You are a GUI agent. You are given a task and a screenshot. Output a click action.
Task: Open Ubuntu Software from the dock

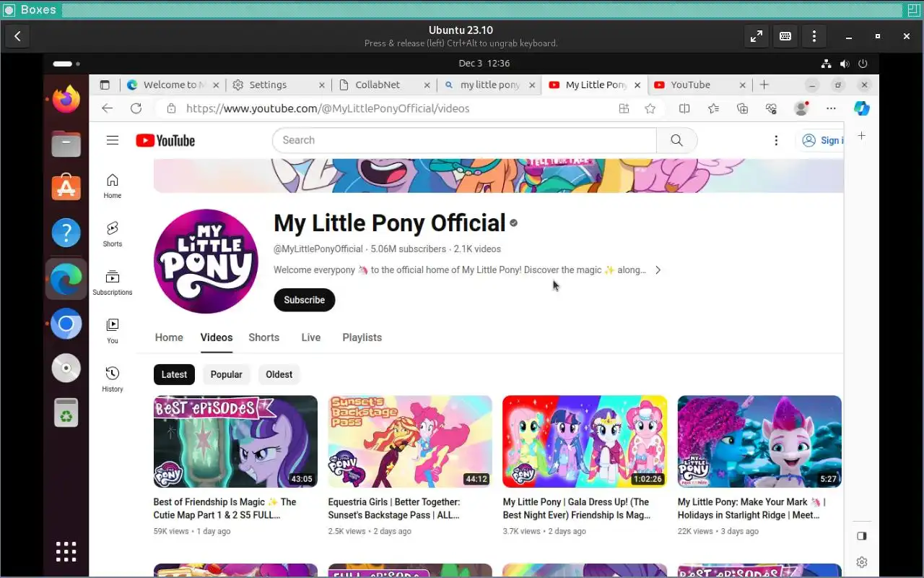(66, 188)
